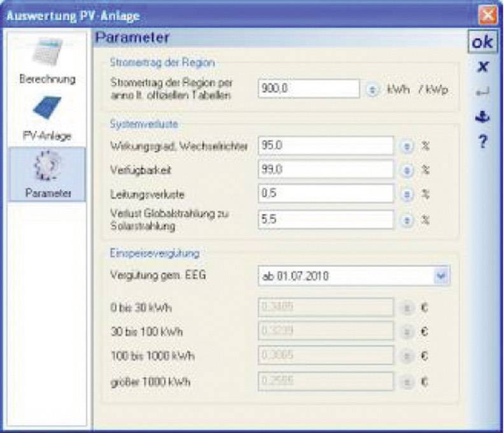
Task: Click the stepper beside 0 bis 30 kWh
Action: point(407,308)
